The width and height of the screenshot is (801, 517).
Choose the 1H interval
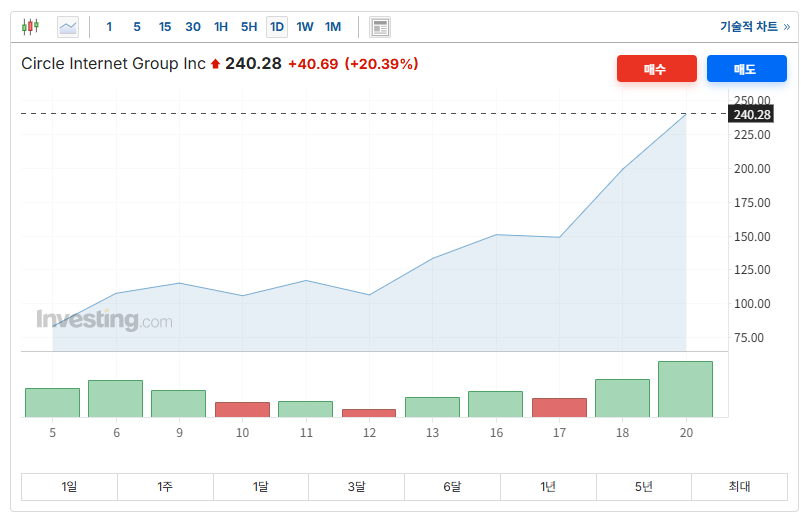pos(221,27)
